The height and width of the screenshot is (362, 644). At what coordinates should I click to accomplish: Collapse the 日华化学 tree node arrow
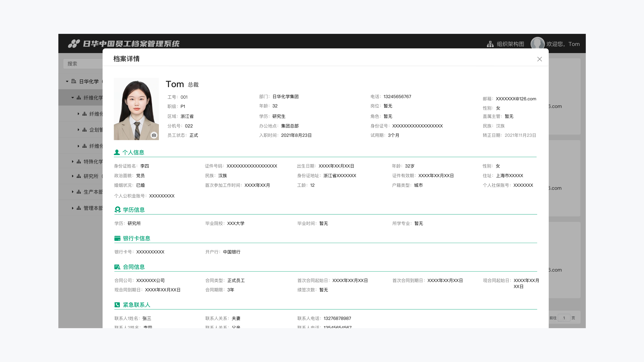click(67, 81)
